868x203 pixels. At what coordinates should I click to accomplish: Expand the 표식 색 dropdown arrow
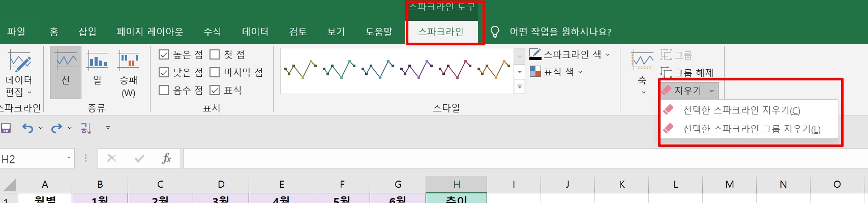(580, 72)
